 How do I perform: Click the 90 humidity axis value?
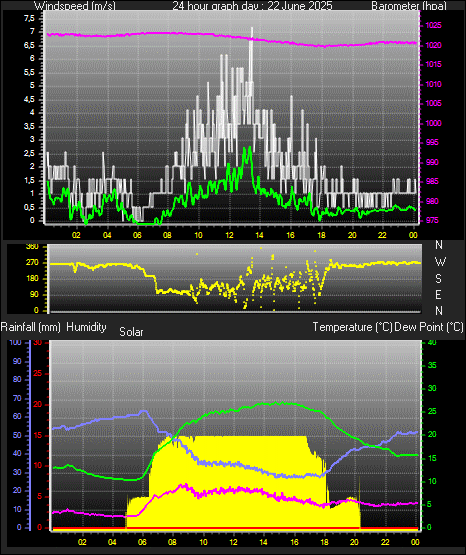tap(17, 361)
